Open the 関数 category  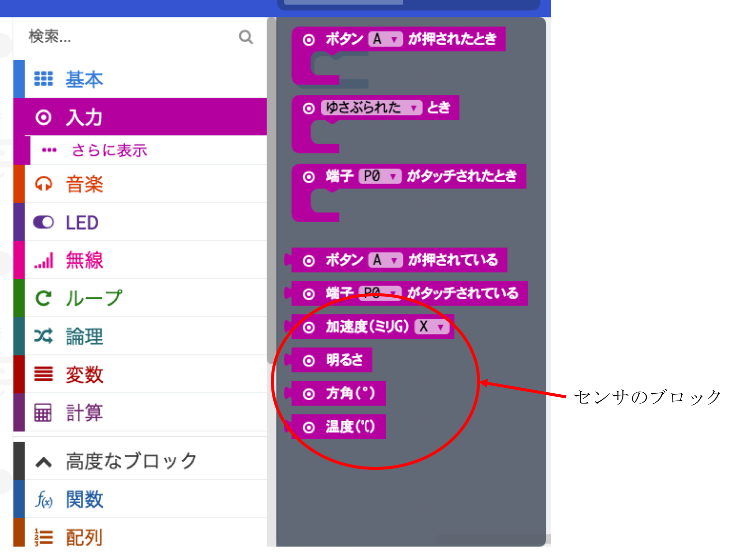click(x=140, y=499)
